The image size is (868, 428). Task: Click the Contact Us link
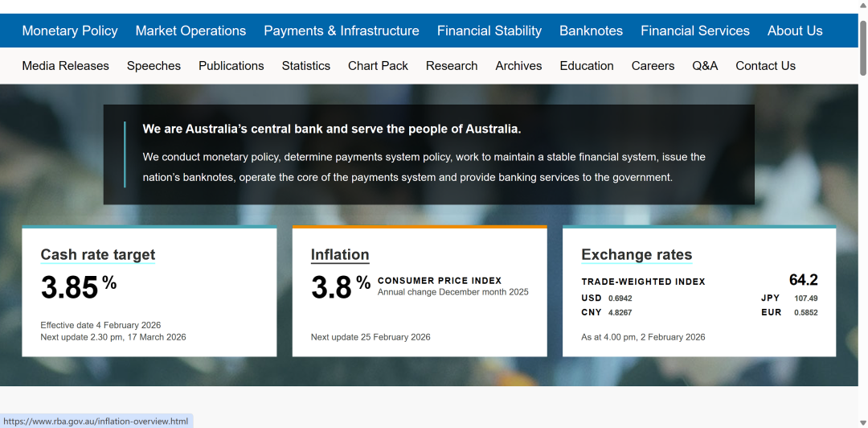click(x=765, y=66)
